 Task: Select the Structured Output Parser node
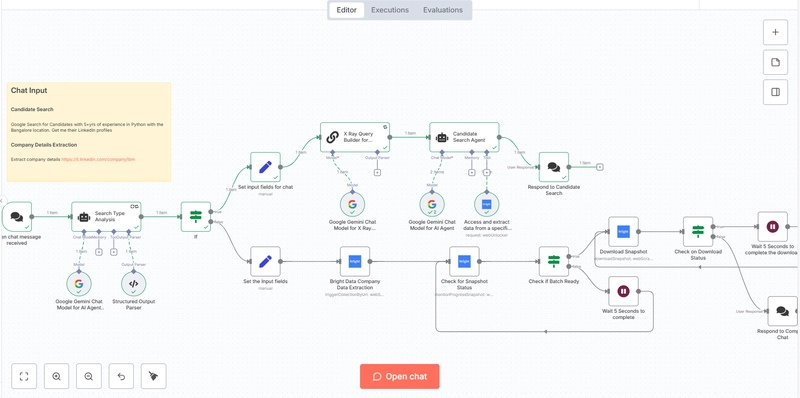(134, 284)
